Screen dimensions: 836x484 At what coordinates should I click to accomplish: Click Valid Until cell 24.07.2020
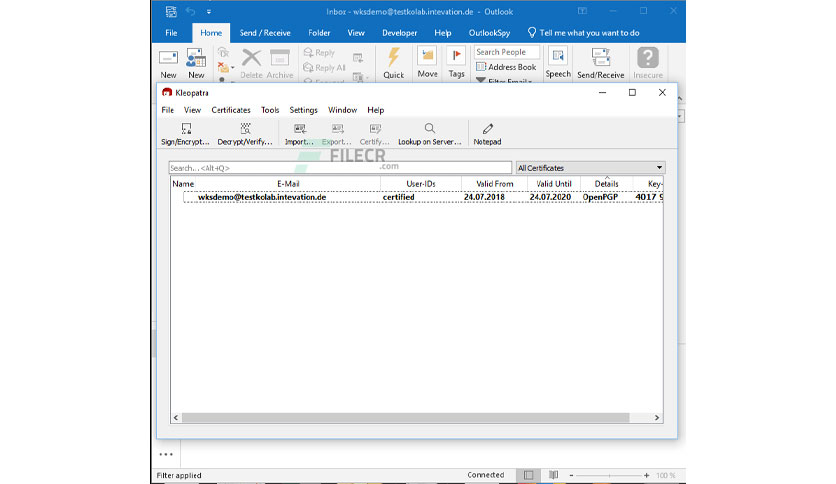click(x=550, y=197)
